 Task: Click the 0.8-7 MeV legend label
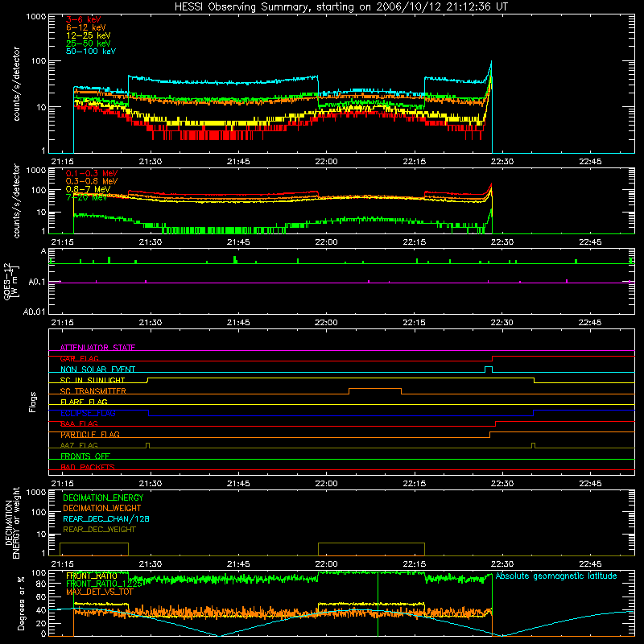click(88, 189)
